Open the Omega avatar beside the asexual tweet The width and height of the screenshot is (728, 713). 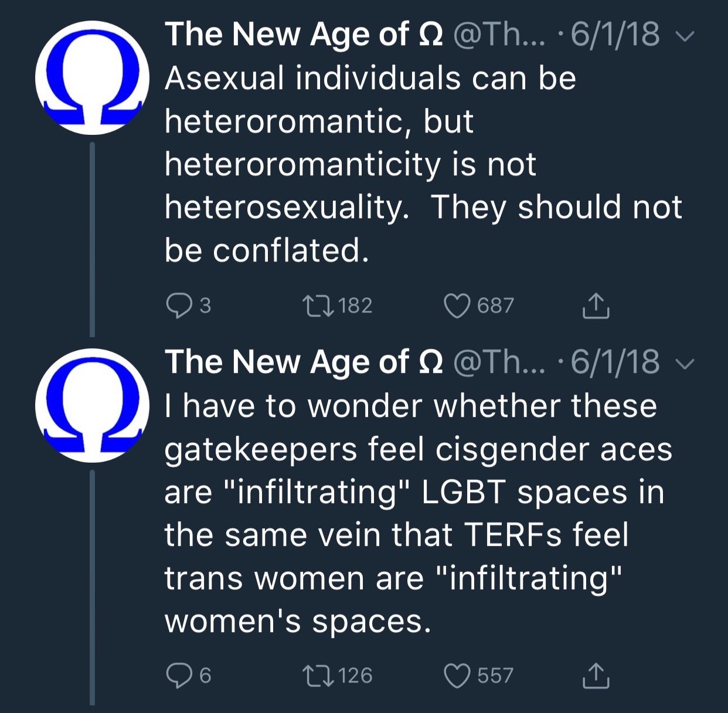click(x=92, y=78)
